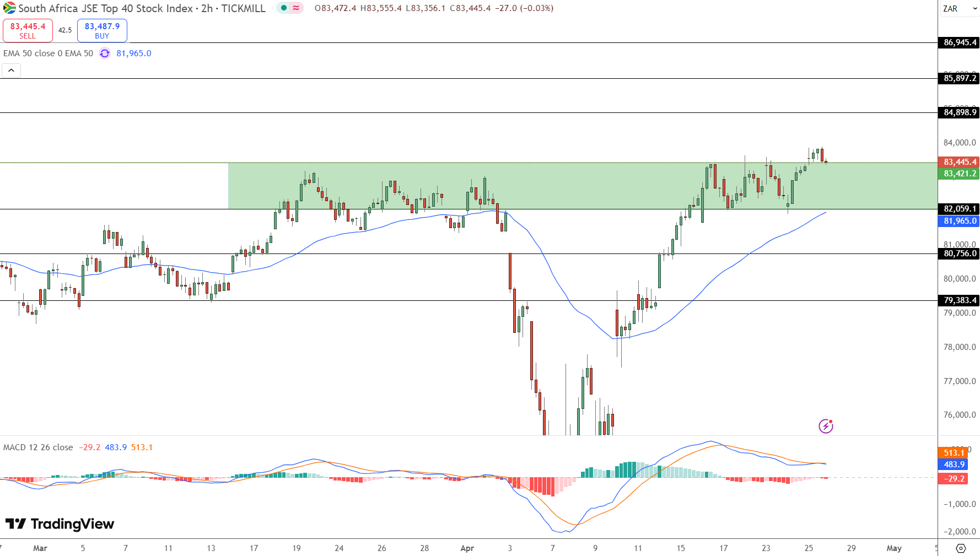
Task: Open the TradingView logo link
Action: tap(60, 524)
